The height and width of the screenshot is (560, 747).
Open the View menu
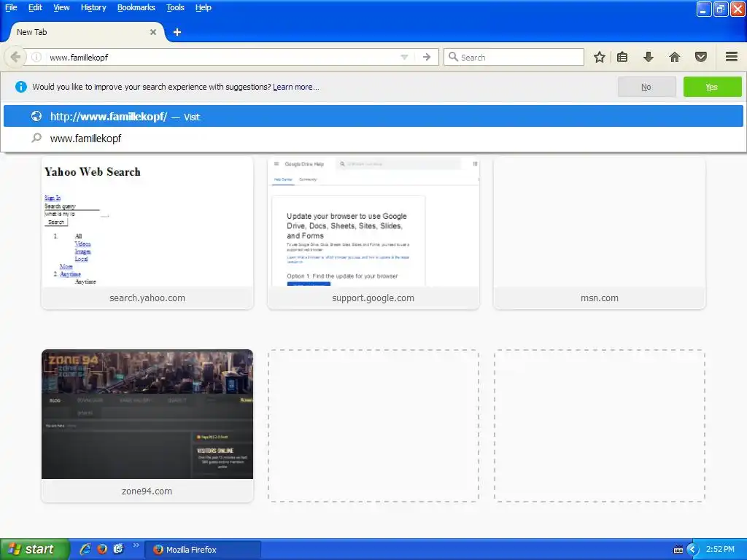(61, 7)
